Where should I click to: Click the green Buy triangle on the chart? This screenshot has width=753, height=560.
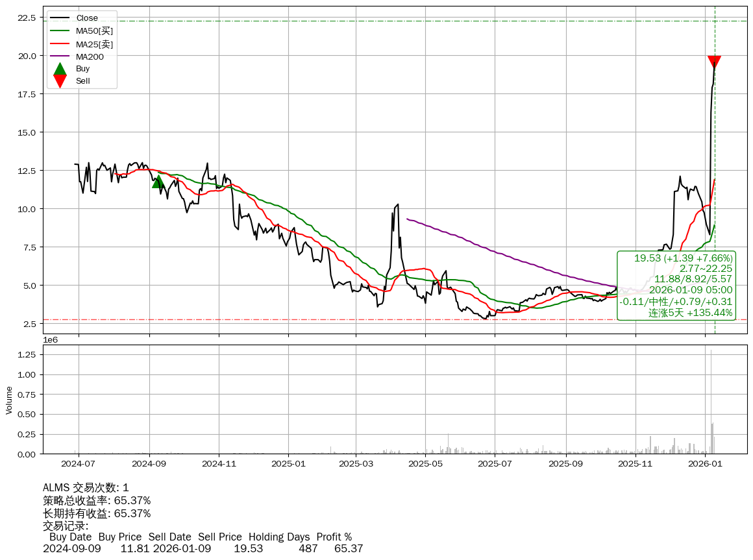pos(158,182)
